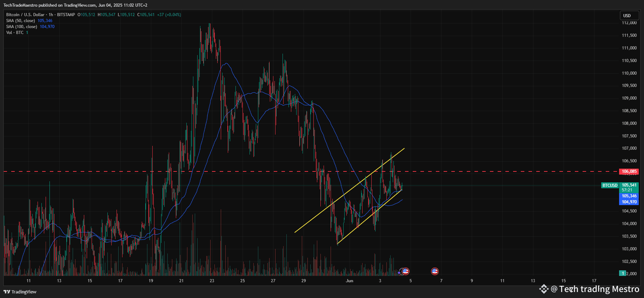Click the 110,500 price axis label
Image resolution: width=644 pixels, height=298 pixels.
point(629,61)
